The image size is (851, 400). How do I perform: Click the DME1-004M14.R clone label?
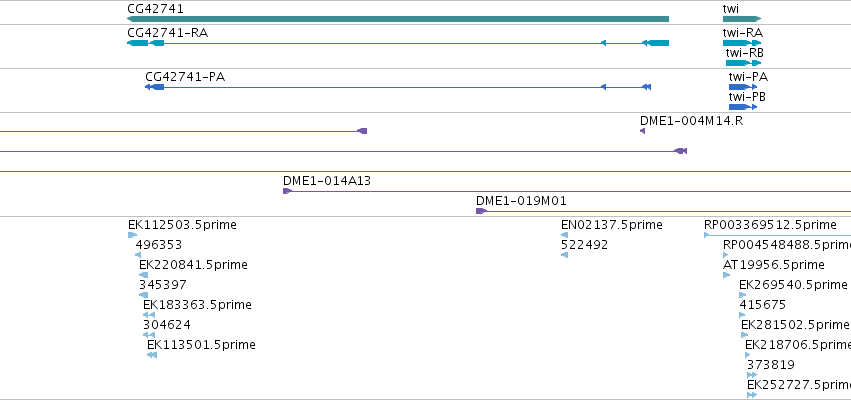[x=691, y=120]
